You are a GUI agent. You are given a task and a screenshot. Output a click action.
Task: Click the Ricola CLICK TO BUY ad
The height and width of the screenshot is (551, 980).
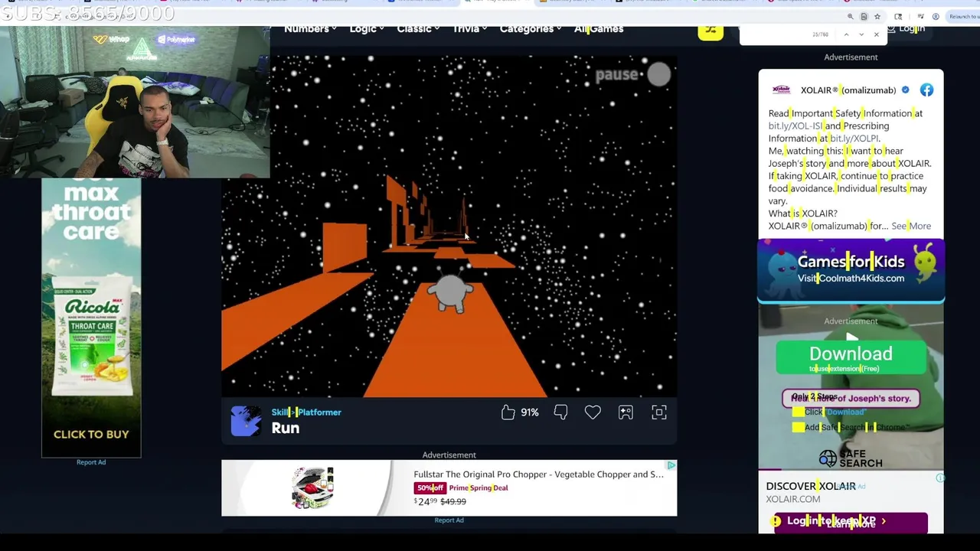pos(91,318)
